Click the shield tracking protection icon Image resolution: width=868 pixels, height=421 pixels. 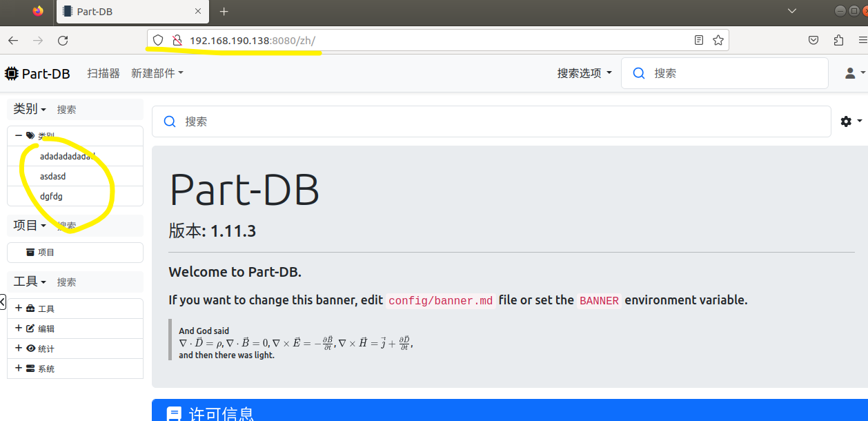point(158,41)
